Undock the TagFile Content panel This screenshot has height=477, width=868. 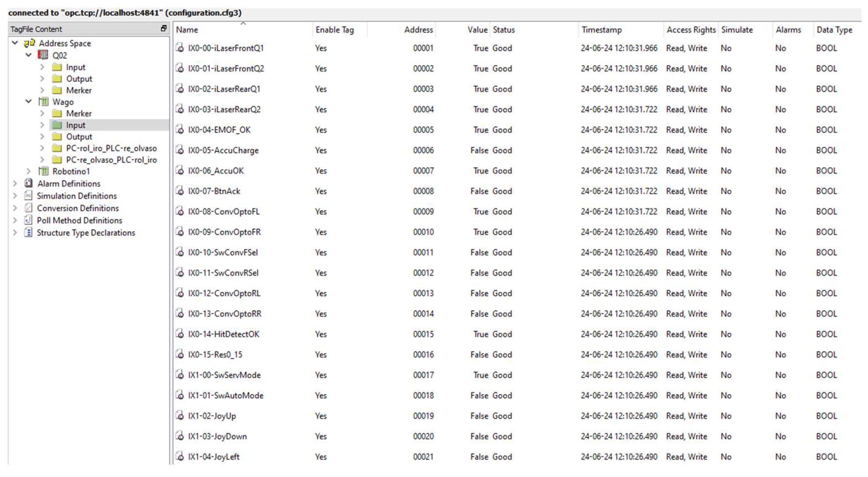pos(164,29)
